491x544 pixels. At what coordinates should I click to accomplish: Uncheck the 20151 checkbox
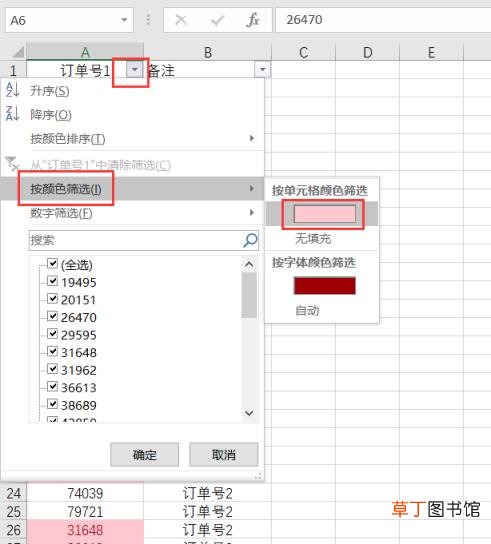click(x=52, y=298)
